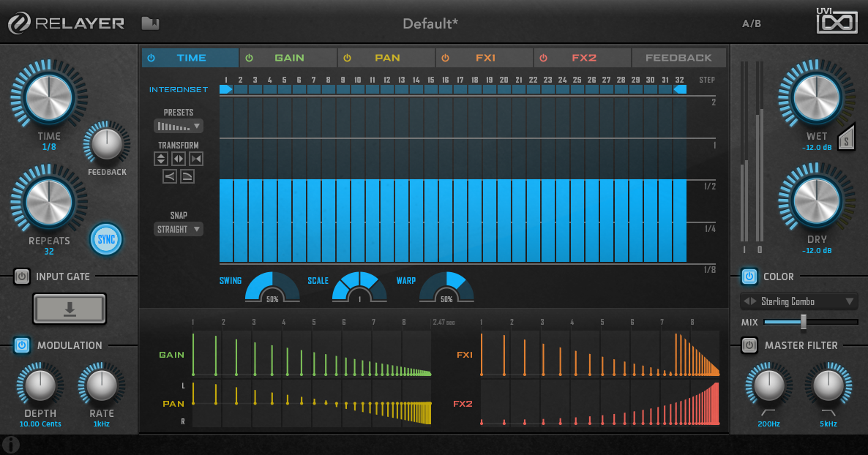868x455 pixels.
Task: Toggle the Sync button
Action: tap(106, 239)
